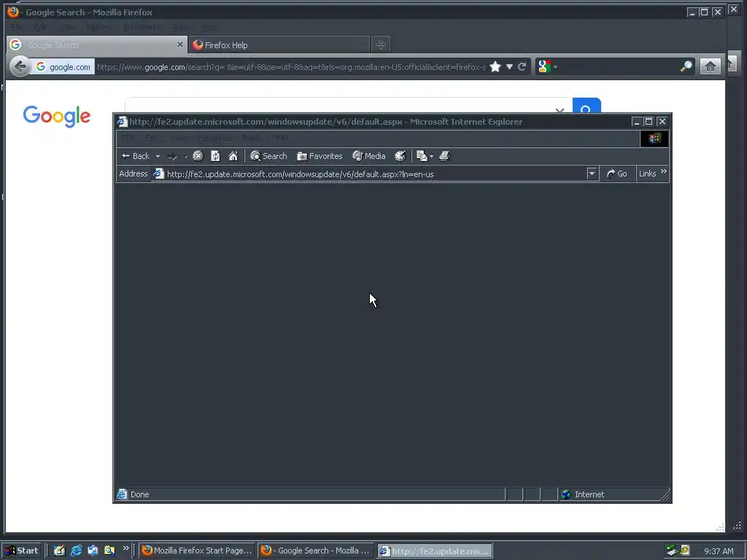Open the Search pane in Internet Explorer
Screen dimensions: 747x560
click(268, 156)
